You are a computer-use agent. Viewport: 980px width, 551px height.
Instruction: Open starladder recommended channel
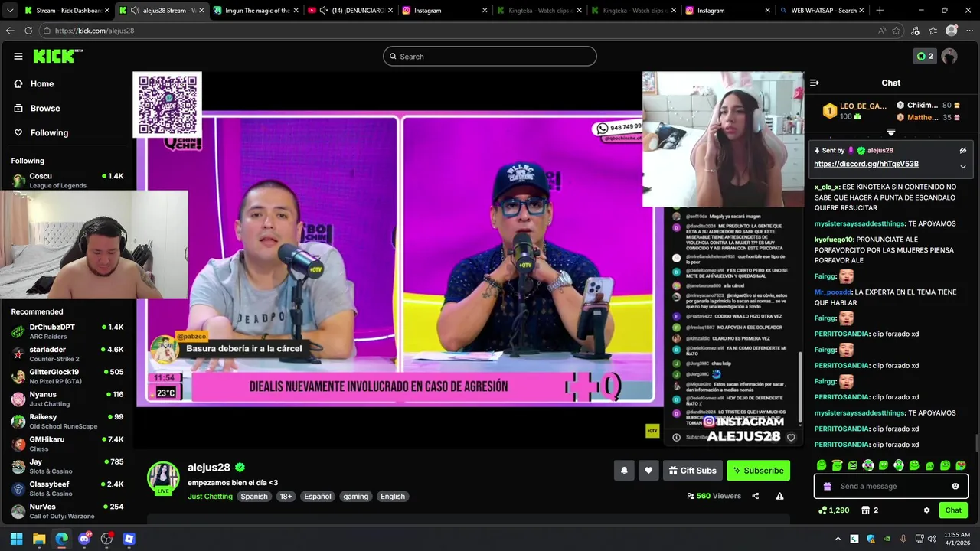(67, 354)
